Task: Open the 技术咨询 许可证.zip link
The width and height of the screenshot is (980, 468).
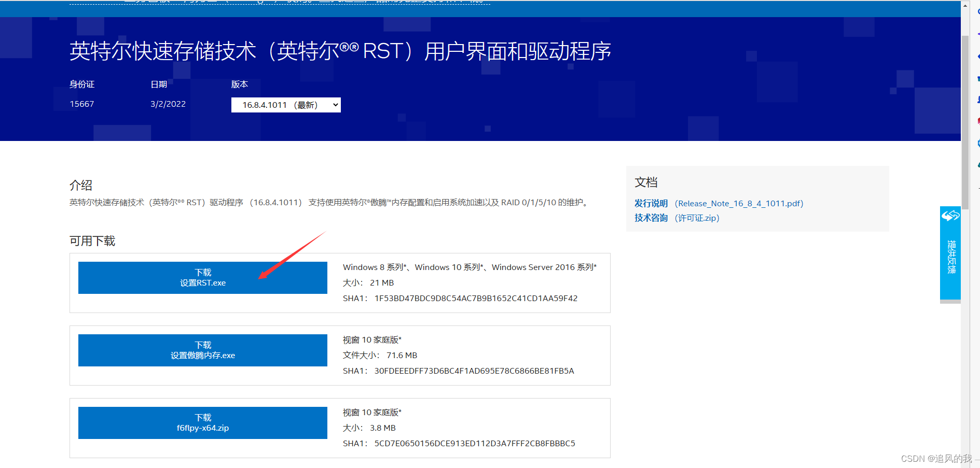Action: click(677, 218)
